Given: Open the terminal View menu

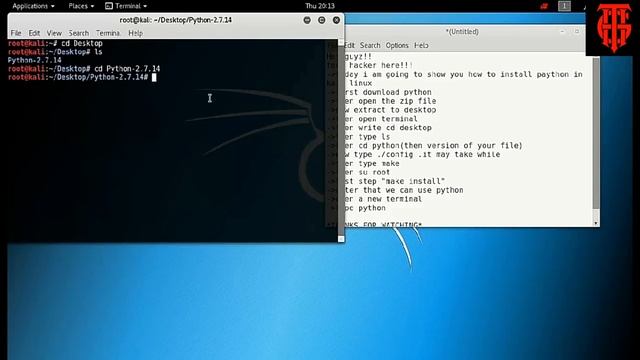Looking at the screenshot, I should [54, 33].
